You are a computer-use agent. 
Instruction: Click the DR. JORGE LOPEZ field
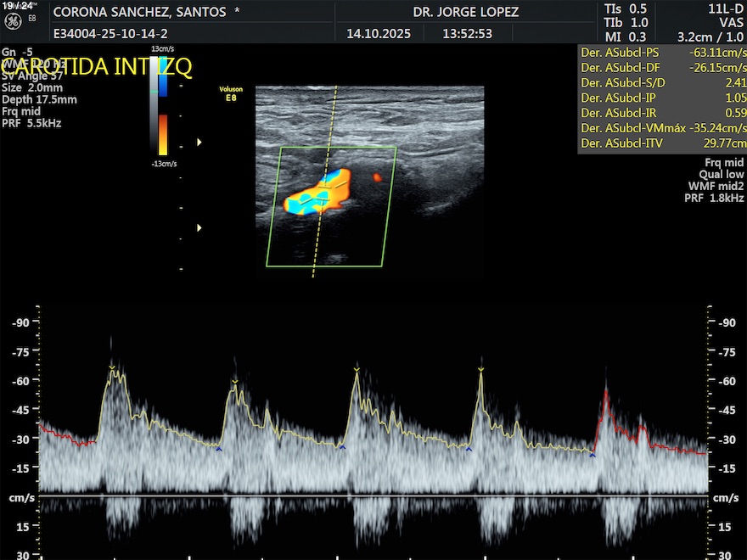465,13
